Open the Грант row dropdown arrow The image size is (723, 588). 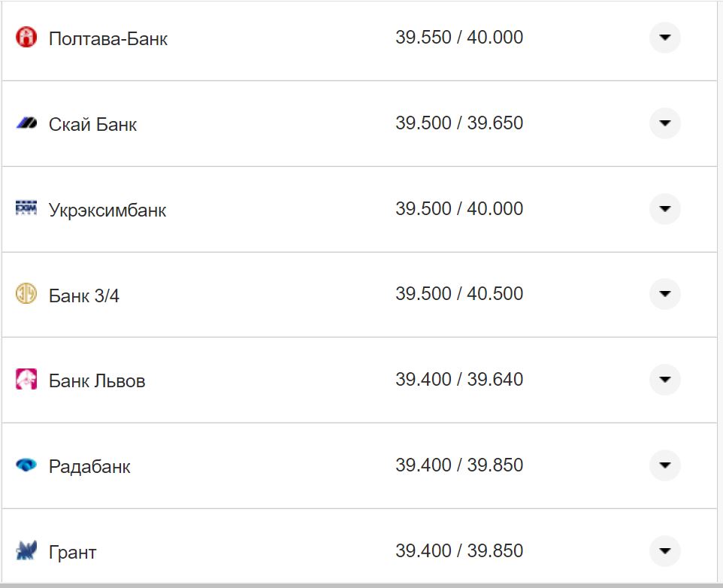(664, 551)
